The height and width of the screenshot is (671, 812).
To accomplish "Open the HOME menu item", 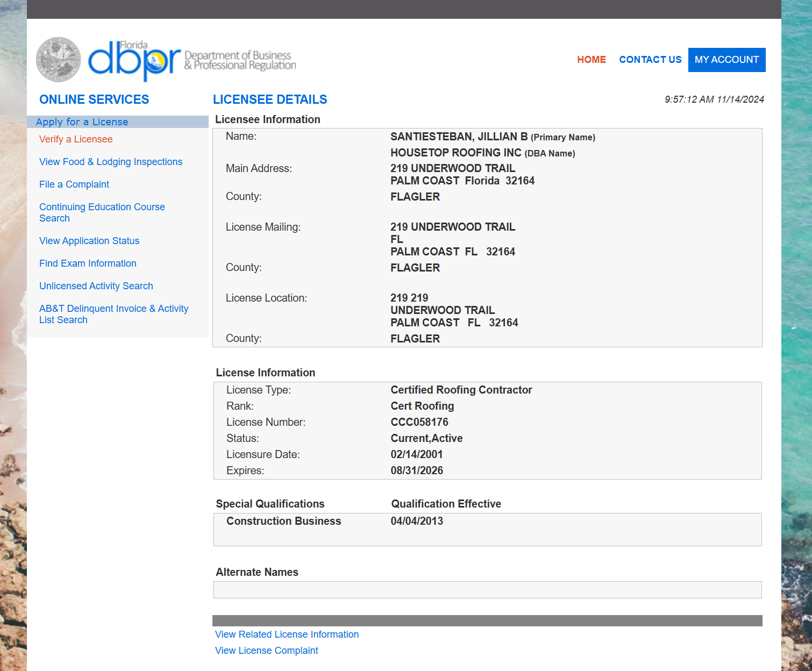I will click(591, 60).
